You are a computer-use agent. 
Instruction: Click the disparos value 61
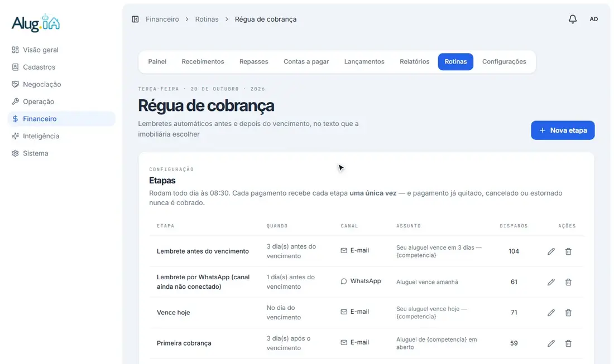point(514,282)
